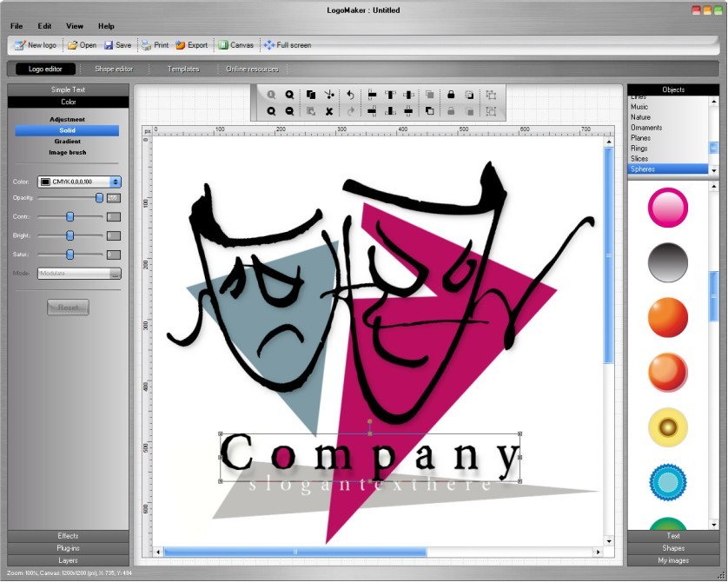Click the center vertically icon
This screenshot has width=728, height=582.
point(408,111)
